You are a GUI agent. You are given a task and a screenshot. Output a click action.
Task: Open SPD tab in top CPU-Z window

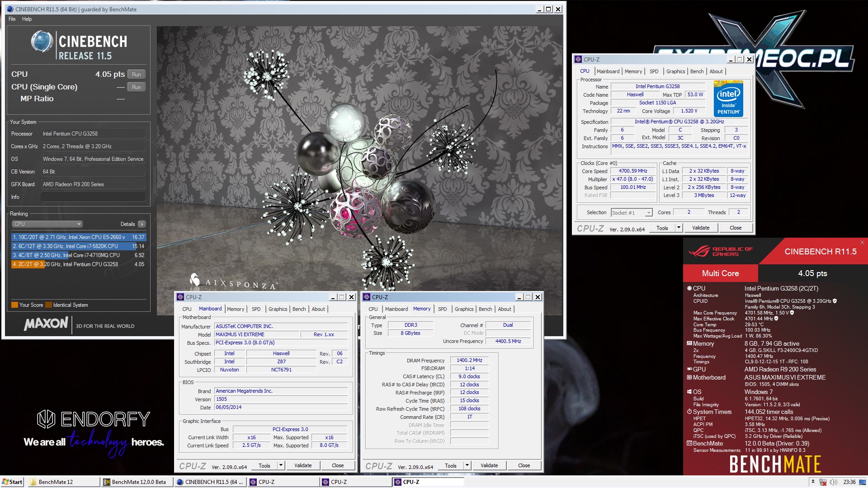654,71
